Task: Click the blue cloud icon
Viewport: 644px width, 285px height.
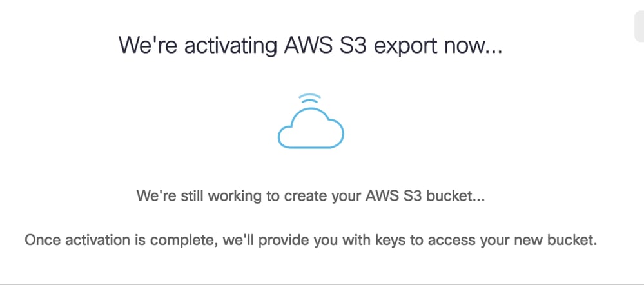Action: coord(311,129)
